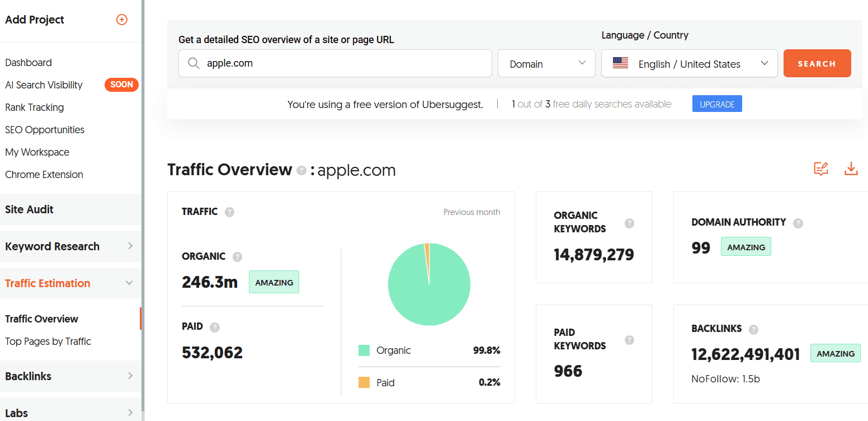Viewport: 868px width, 421px height.
Task: Expand the Keyword Research section
Action: pyautogui.click(x=70, y=246)
